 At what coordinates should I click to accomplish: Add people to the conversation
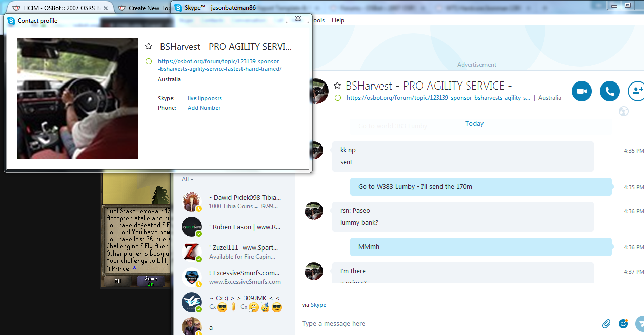[637, 91]
